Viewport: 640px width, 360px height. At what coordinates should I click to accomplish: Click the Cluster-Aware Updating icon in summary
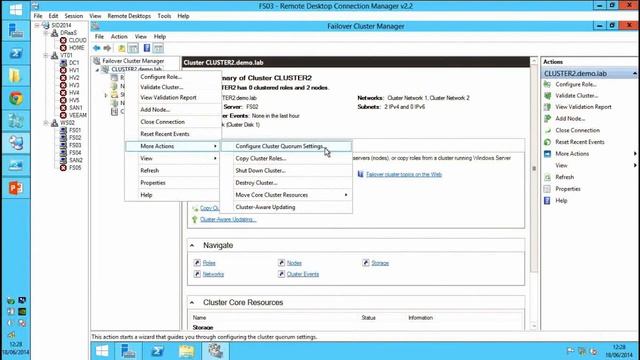pos(195,220)
